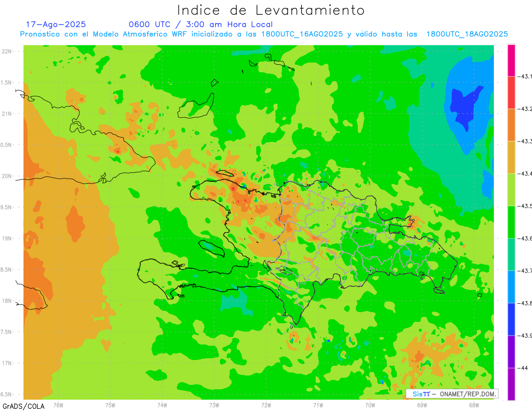Click the '75W' longitude label
Viewport: 532px width, 411px height.
tap(110, 405)
